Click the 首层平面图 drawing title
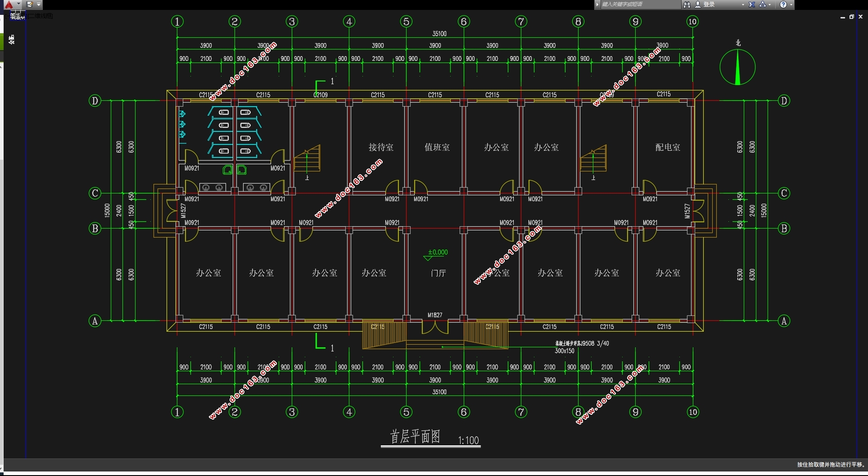Image resolution: width=868 pixels, height=476 pixels. click(415, 436)
